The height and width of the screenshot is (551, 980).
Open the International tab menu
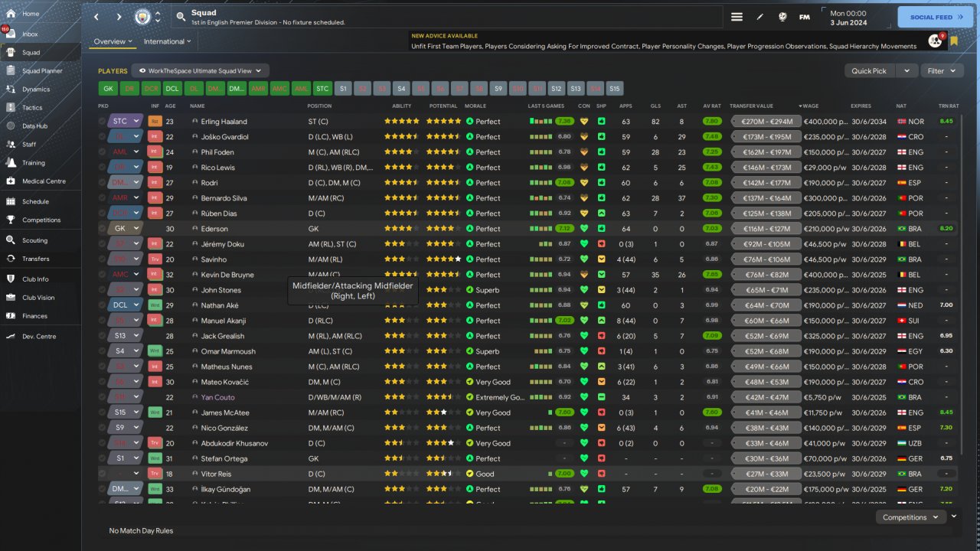[x=168, y=41]
